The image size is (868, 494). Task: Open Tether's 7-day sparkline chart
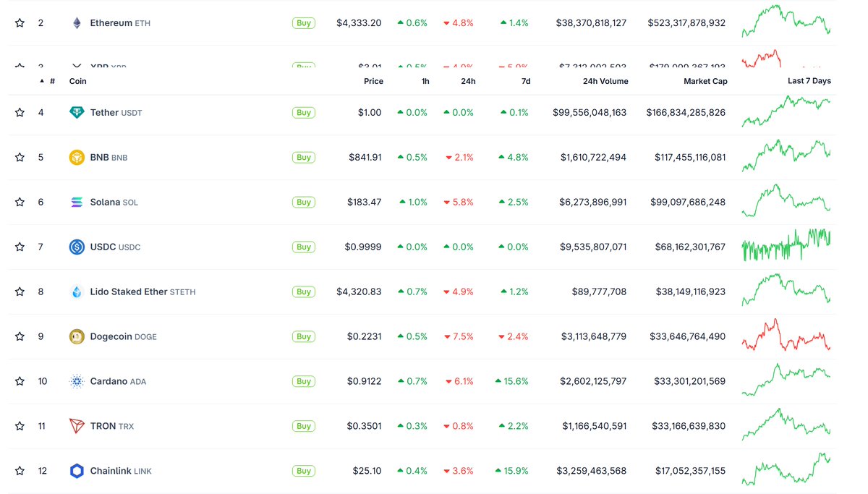click(x=786, y=111)
